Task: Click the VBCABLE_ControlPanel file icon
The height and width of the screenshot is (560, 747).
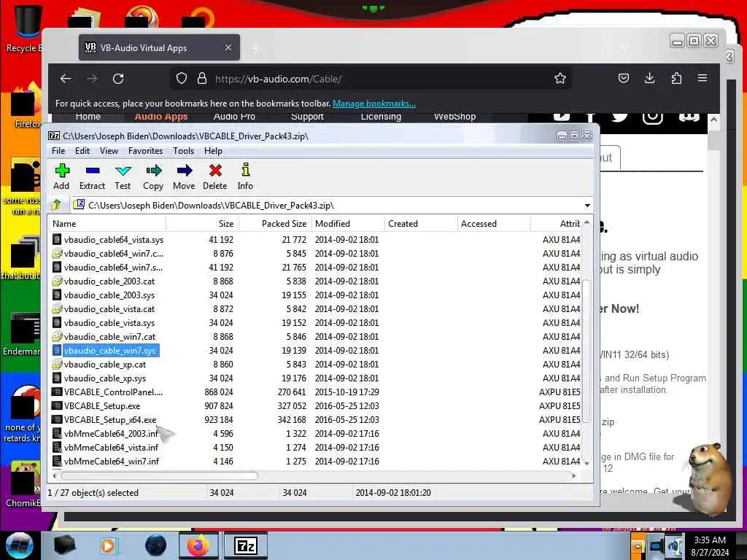Action: coord(57,392)
